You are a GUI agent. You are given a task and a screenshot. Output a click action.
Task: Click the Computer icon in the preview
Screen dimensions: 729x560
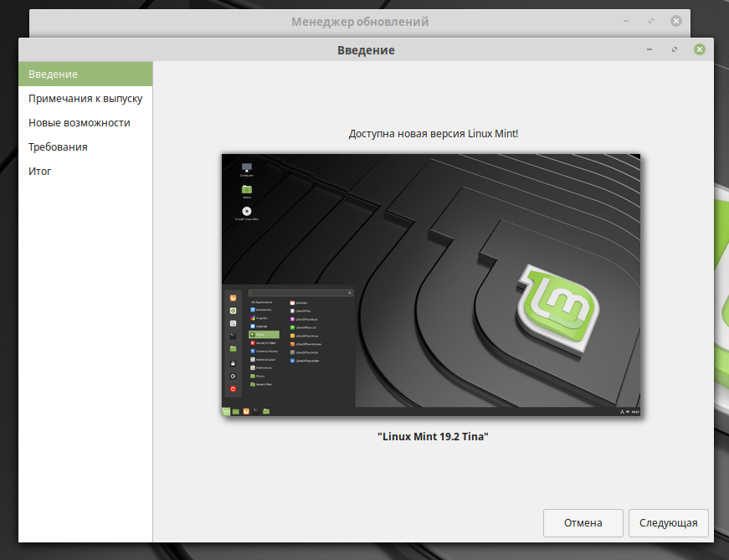pyautogui.click(x=247, y=168)
